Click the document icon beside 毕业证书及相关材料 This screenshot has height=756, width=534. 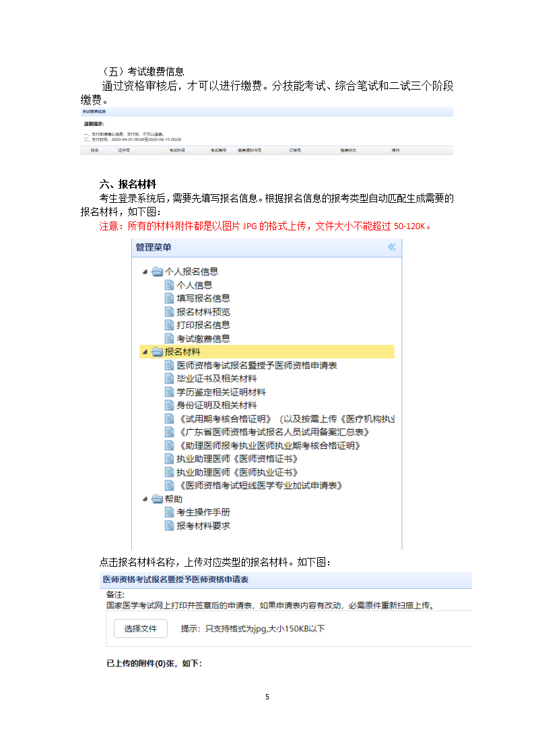point(170,379)
